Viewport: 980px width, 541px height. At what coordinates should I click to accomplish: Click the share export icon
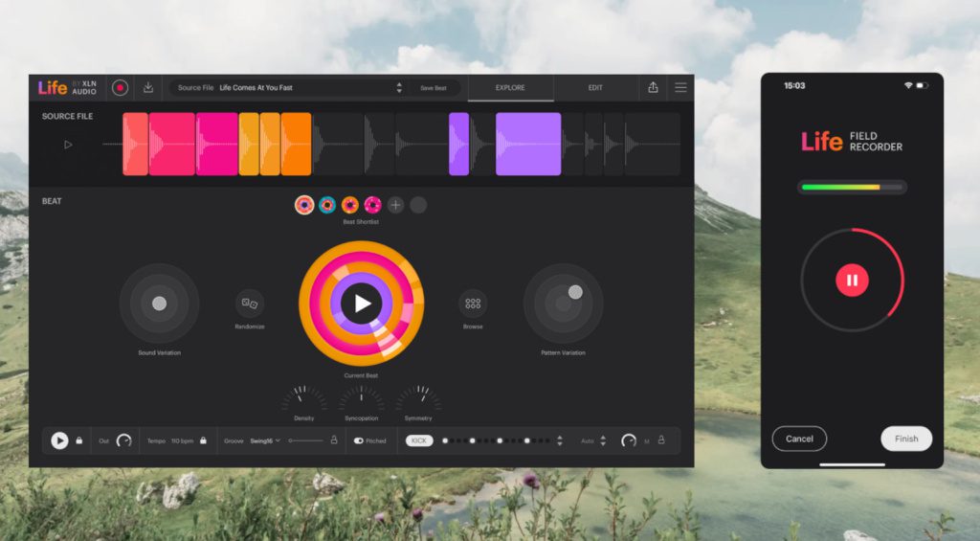click(653, 87)
